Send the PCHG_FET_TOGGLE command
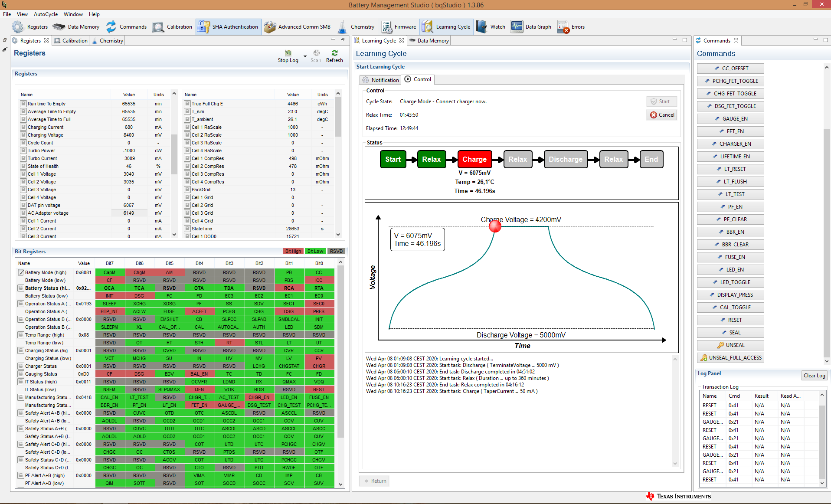The height and width of the screenshot is (504, 831). pos(730,81)
